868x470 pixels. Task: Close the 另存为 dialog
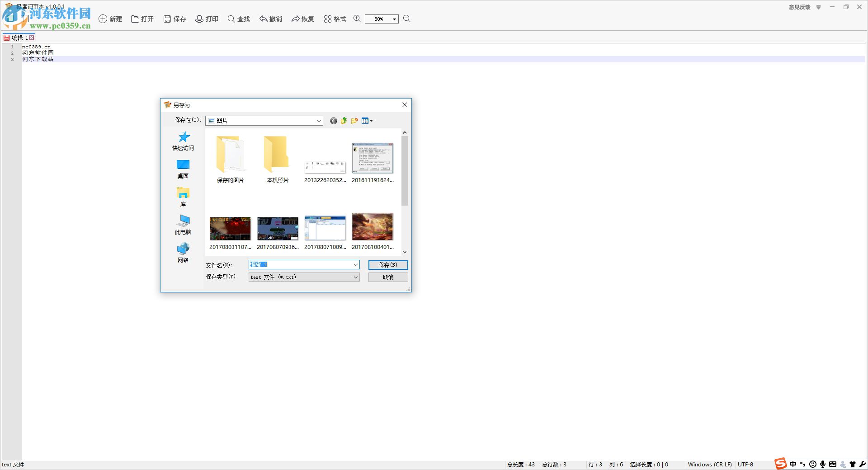point(405,105)
